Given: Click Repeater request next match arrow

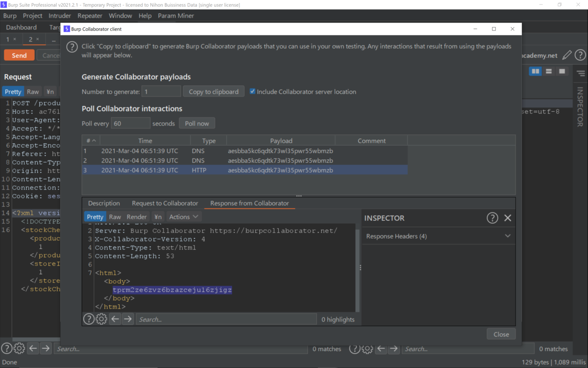Looking at the screenshot, I should click(x=46, y=348).
